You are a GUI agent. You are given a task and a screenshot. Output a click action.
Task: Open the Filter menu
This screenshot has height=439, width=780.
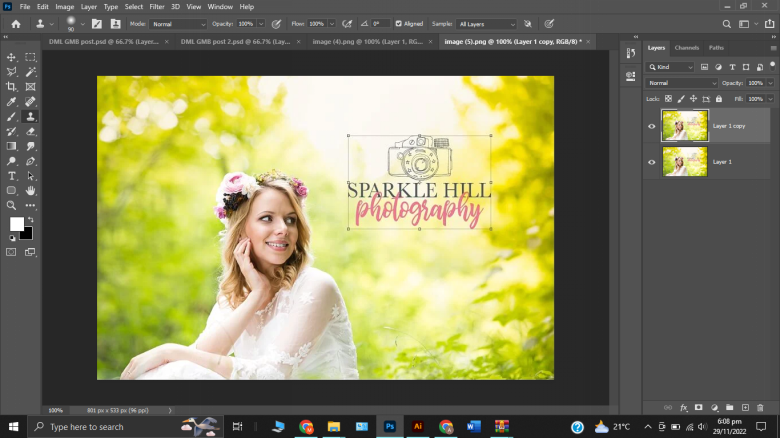click(157, 7)
